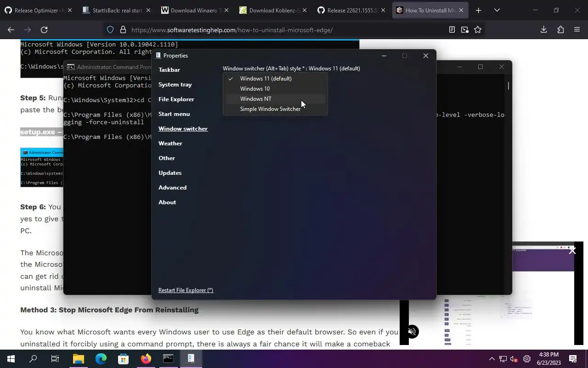Open extensions puzzle icon
The width and height of the screenshot is (588, 368).
[x=560, y=29]
